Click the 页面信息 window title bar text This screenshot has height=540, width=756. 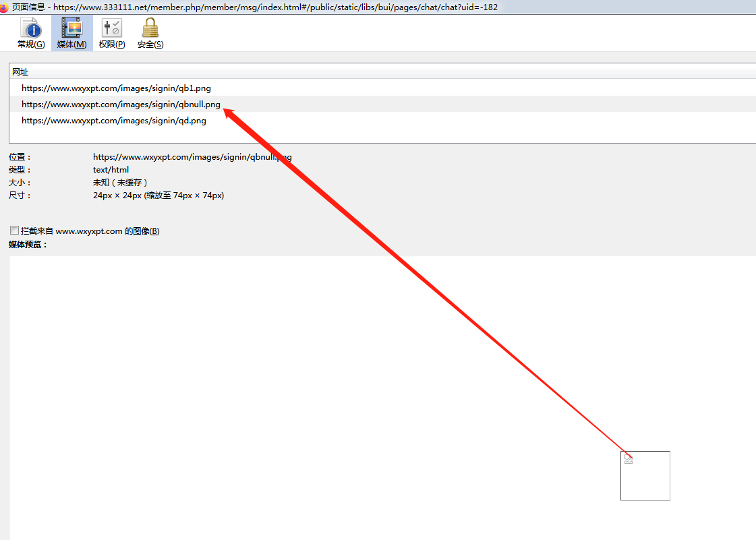click(x=28, y=7)
